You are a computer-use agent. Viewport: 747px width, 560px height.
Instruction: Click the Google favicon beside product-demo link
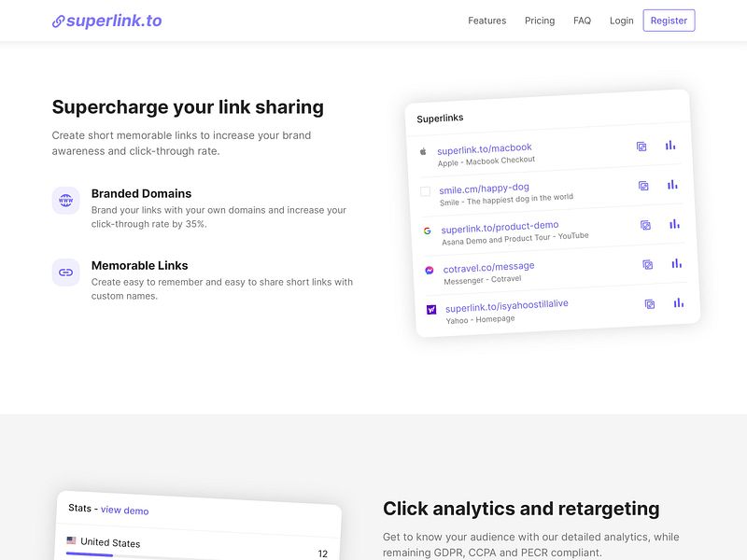[428, 231]
